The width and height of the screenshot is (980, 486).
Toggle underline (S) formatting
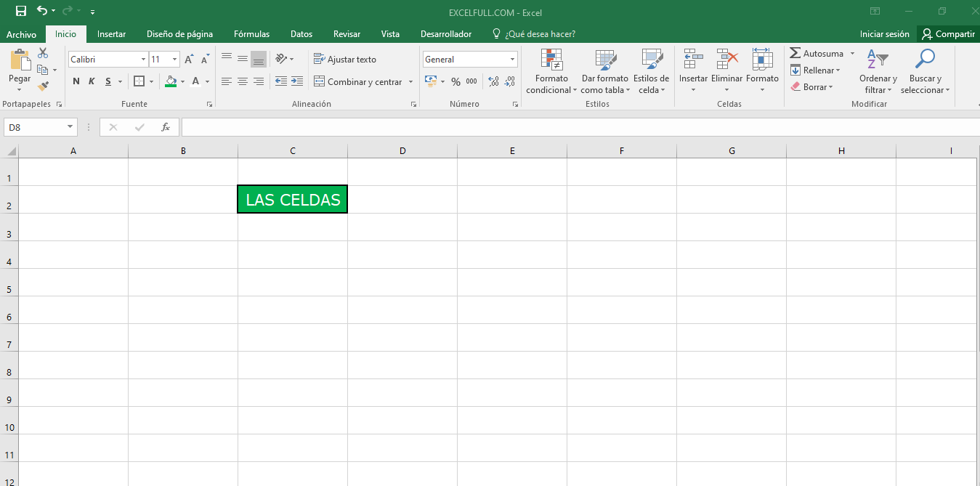click(108, 81)
